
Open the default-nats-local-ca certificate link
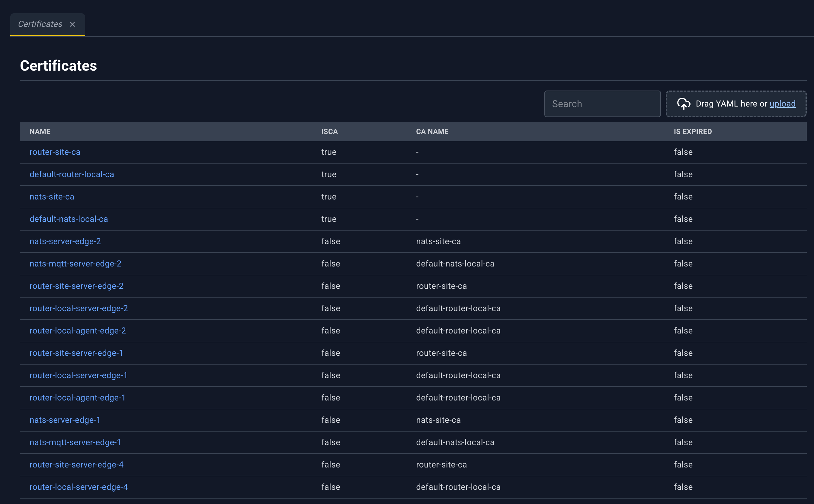tap(69, 219)
